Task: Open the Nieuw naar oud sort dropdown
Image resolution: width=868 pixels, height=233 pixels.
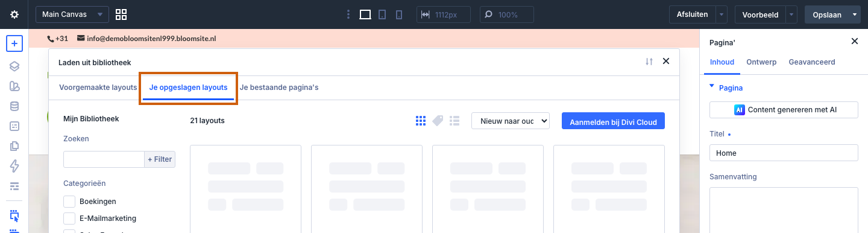Action: (511, 121)
